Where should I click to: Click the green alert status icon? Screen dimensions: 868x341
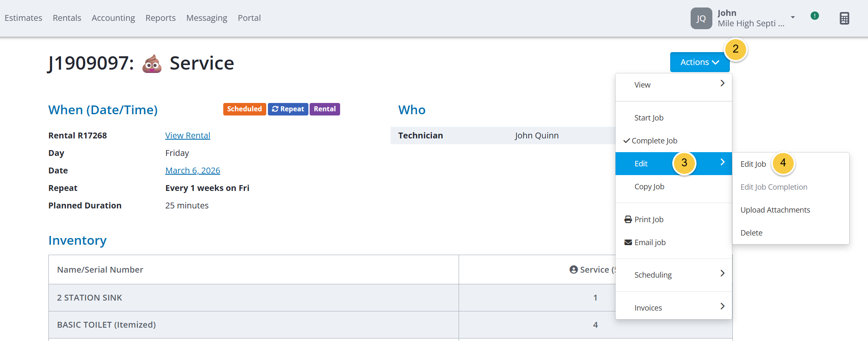tap(815, 16)
